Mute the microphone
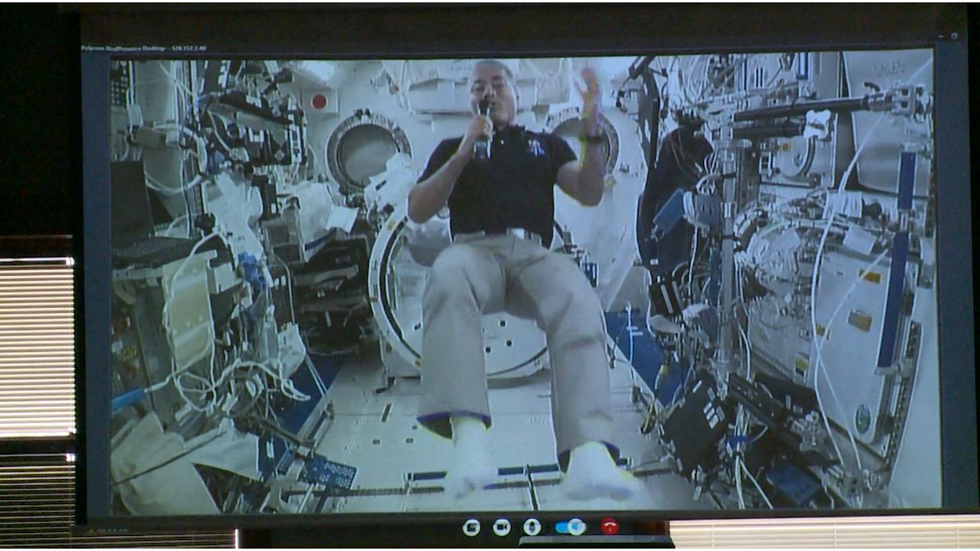The height and width of the screenshot is (551, 980). pos(532,527)
